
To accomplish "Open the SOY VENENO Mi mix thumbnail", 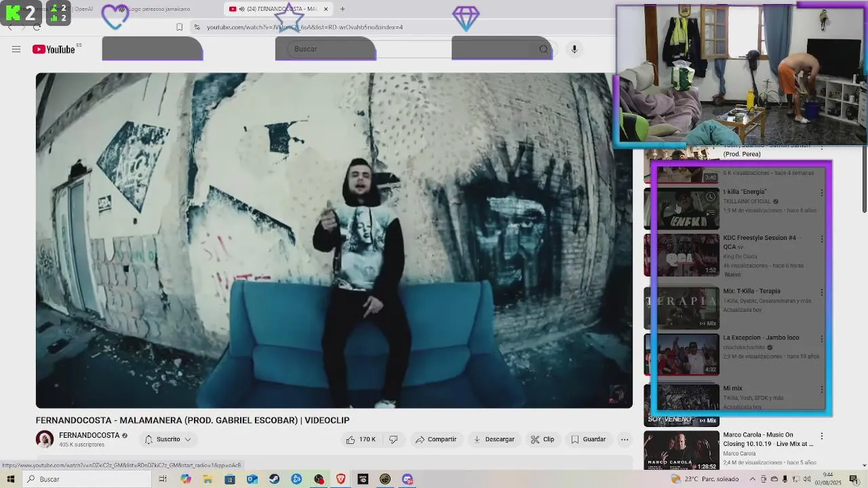I will [x=682, y=405].
